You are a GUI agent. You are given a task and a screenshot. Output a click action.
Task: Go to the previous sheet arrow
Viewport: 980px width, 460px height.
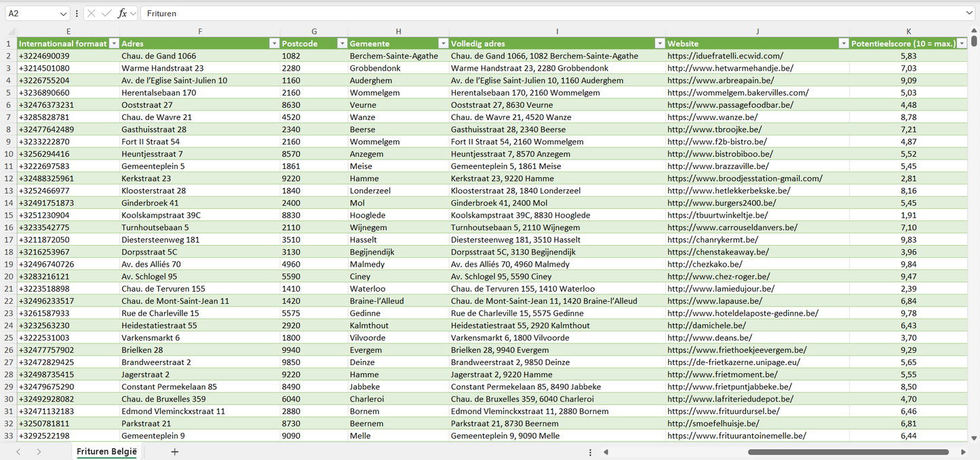click(18, 452)
